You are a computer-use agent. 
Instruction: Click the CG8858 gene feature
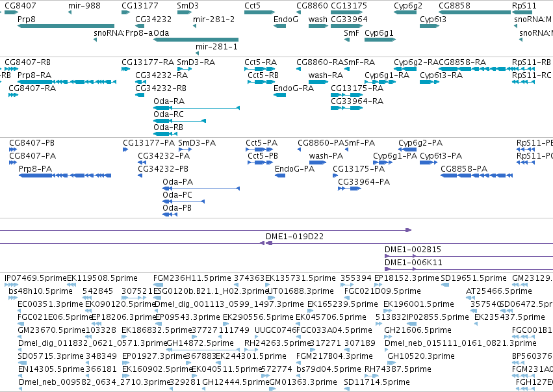[475, 12]
